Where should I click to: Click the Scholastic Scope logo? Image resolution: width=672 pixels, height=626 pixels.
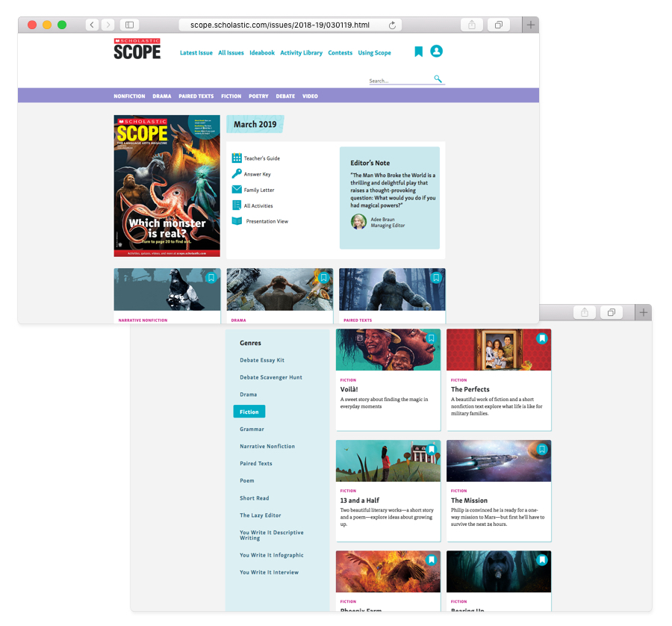(137, 49)
